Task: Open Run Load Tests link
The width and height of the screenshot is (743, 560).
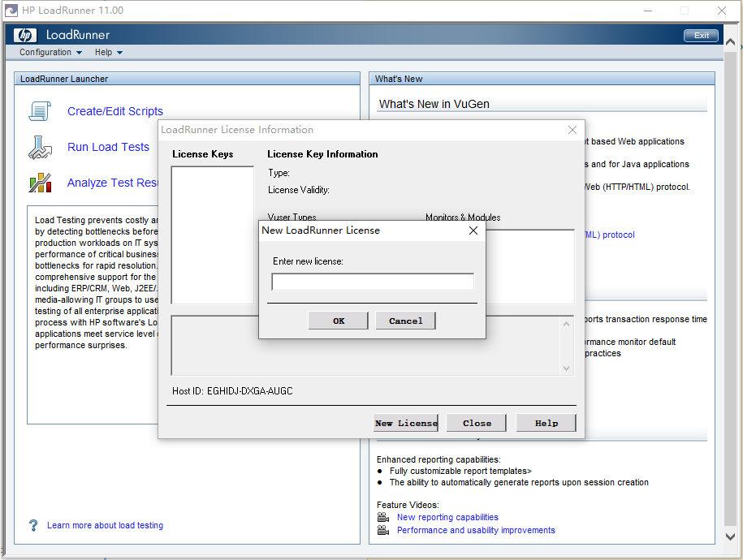Action: [108, 147]
